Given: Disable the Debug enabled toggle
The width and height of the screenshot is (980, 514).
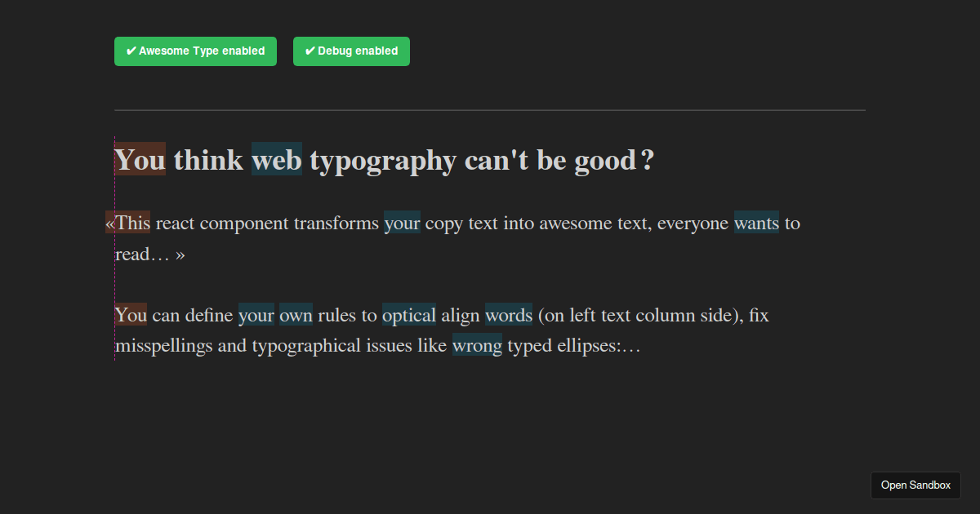Looking at the screenshot, I should [351, 51].
